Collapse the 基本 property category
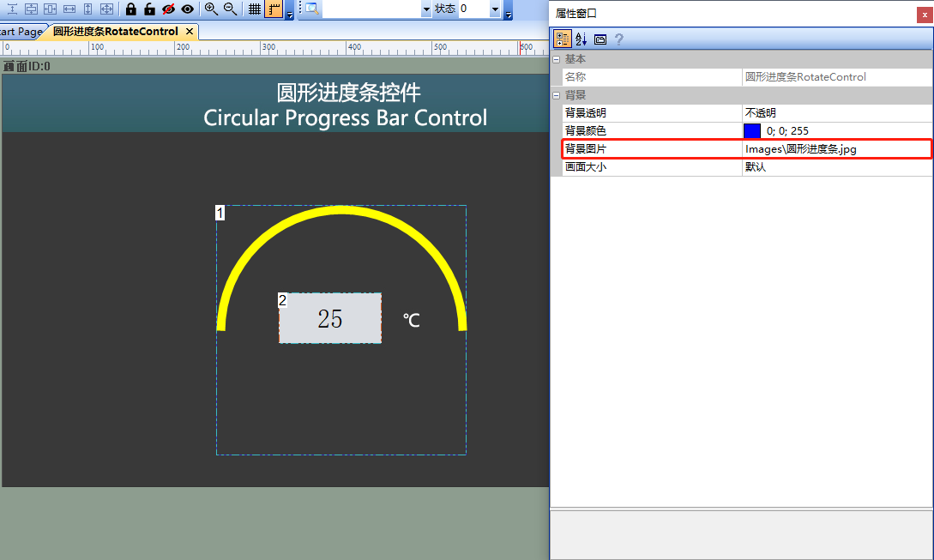934x560 pixels. click(557, 59)
